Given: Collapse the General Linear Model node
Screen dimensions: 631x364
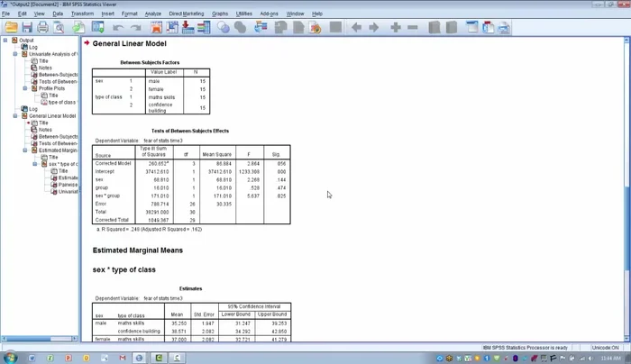Looking at the screenshot, I should (x=15, y=116).
